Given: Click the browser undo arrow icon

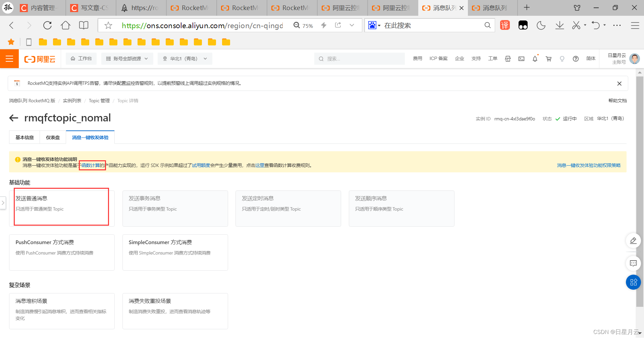Looking at the screenshot, I should pyautogui.click(x=596, y=25).
